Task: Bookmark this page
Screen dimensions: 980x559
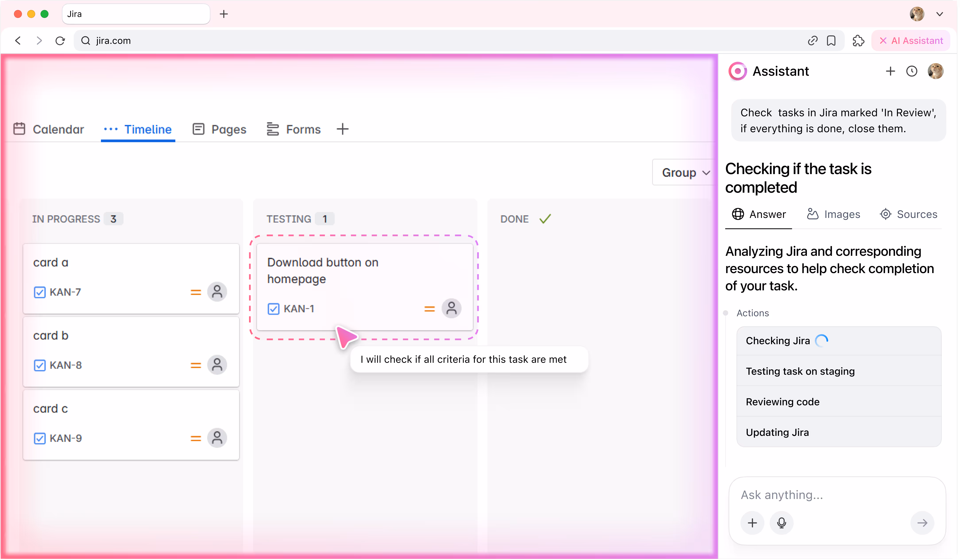Action: (831, 40)
